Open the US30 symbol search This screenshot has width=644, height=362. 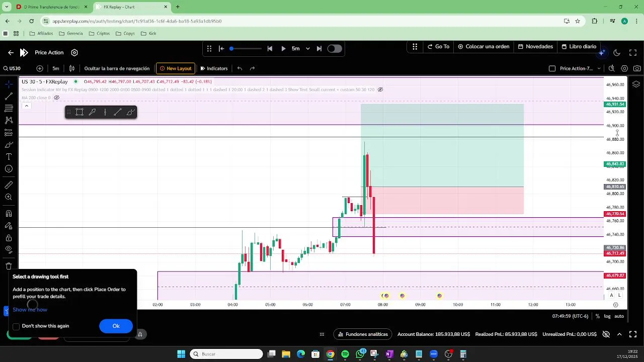[12, 68]
